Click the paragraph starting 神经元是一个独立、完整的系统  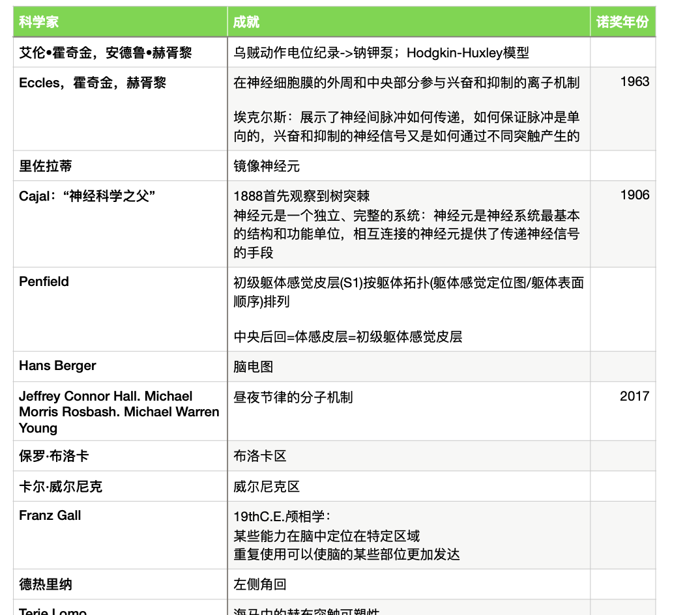click(x=406, y=235)
